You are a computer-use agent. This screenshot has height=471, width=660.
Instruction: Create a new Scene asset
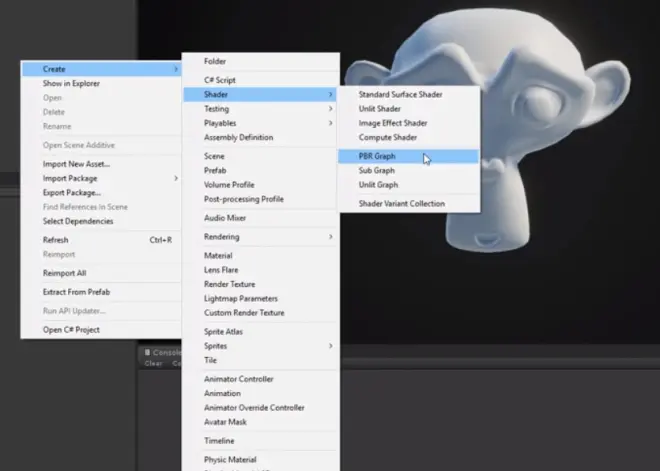(x=261, y=156)
